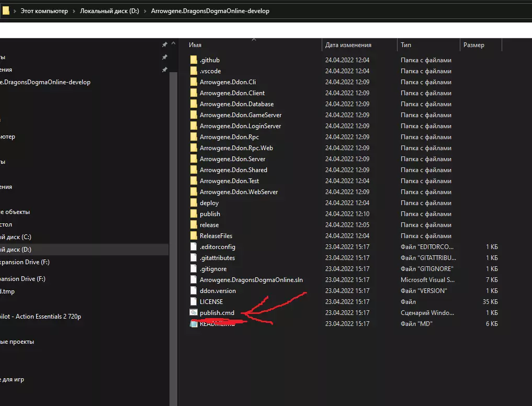Go to Локальный диск (D:) in breadcrumb
The image size is (532, 406).
[109, 11]
